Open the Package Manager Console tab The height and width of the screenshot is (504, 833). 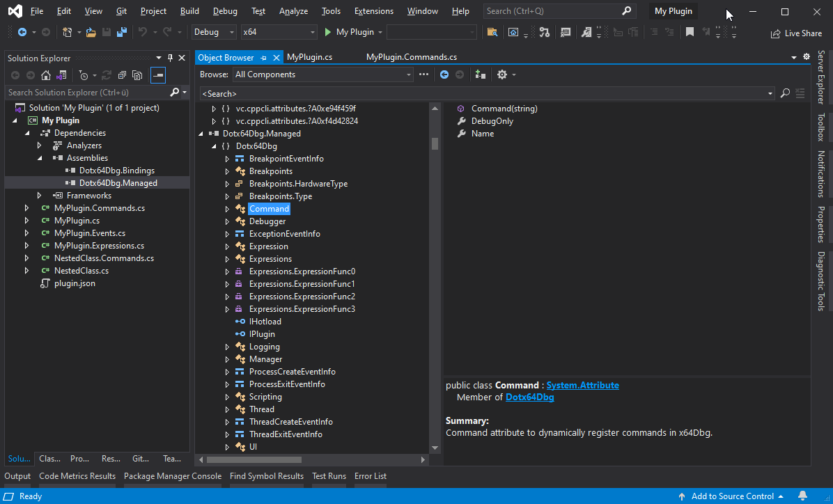(x=173, y=476)
